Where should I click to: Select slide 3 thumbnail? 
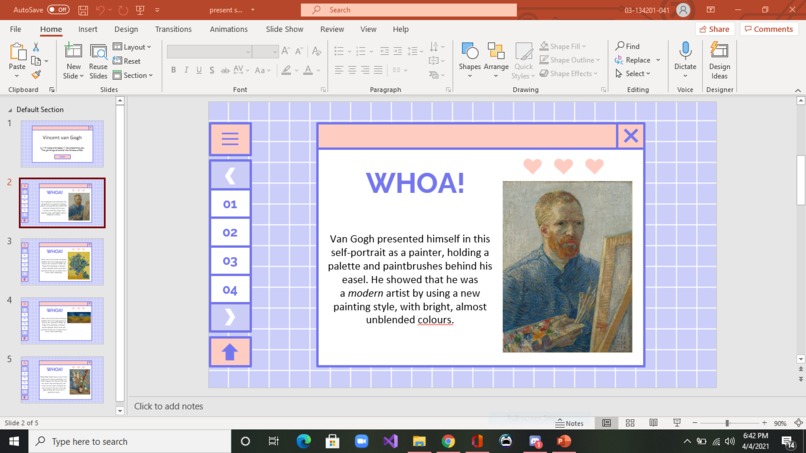[62, 262]
